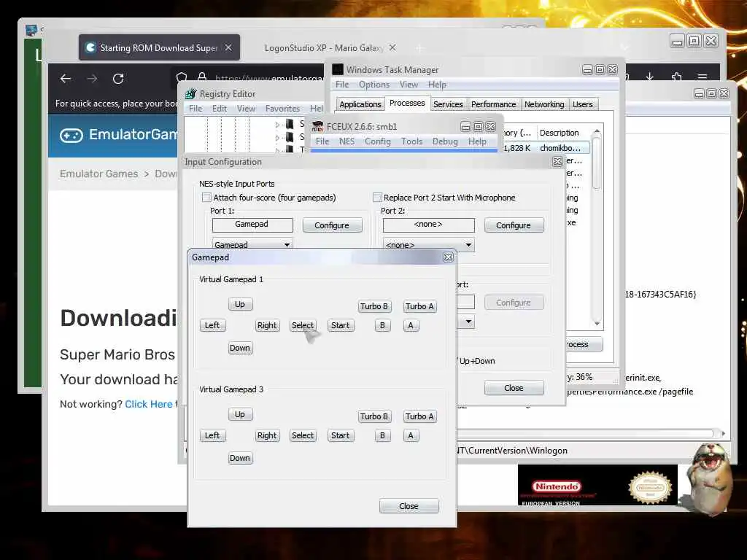Click Configure for Port 1
The image size is (747, 560).
click(x=332, y=225)
